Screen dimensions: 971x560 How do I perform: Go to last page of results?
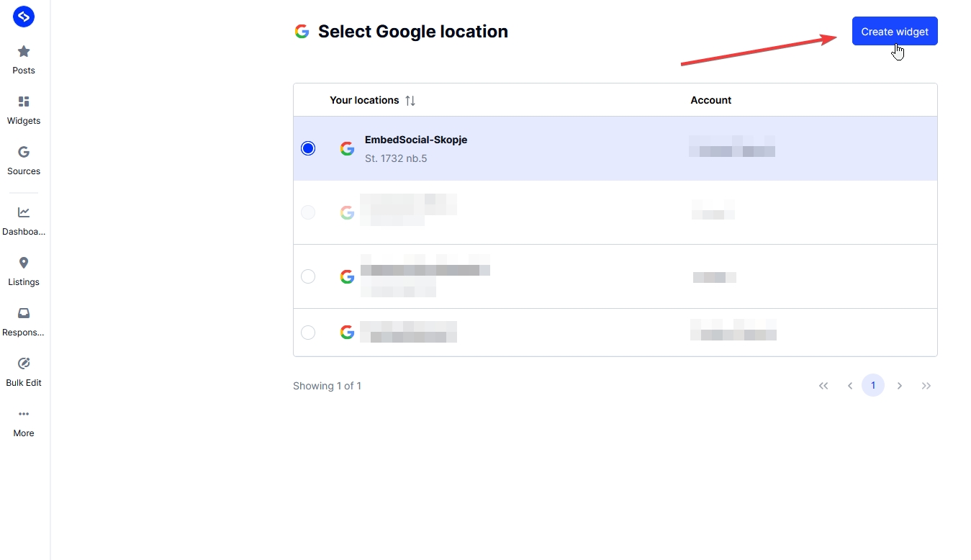click(x=926, y=386)
